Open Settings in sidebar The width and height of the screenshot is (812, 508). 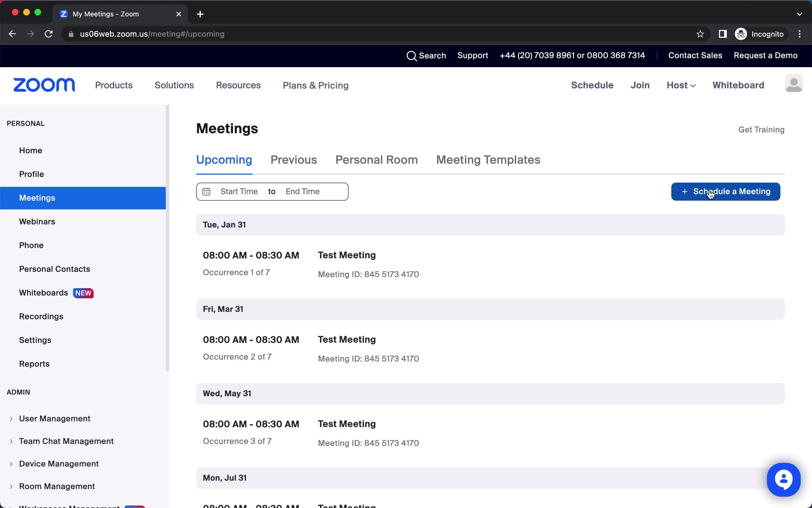(x=35, y=340)
